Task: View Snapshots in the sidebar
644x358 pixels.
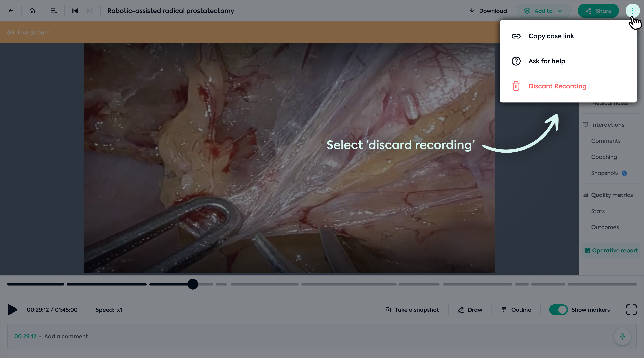Action: point(605,173)
